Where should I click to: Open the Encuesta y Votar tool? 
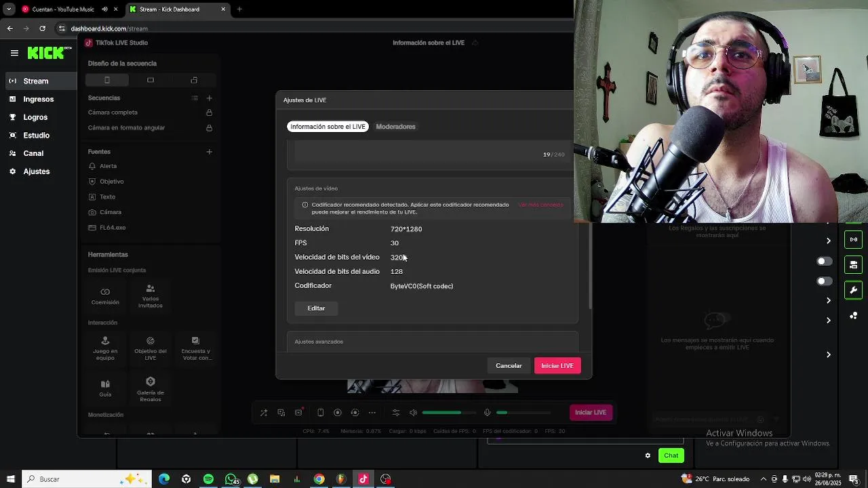point(195,348)
